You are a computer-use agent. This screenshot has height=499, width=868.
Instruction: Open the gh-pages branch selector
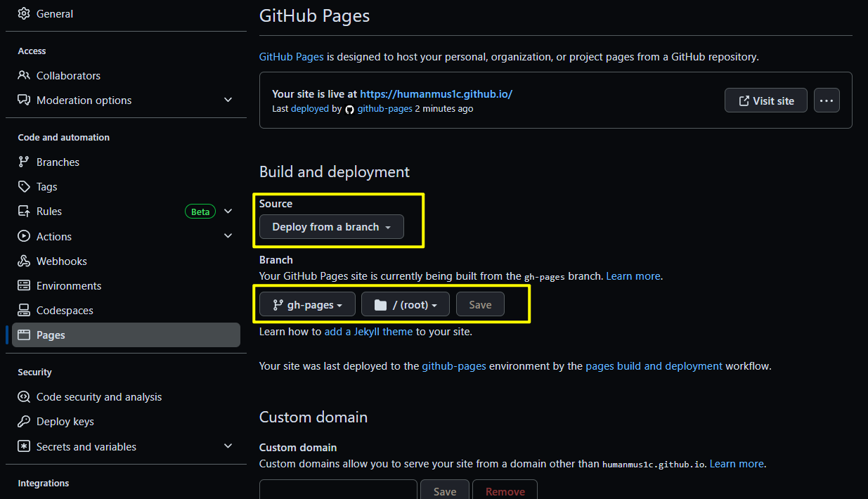[x=307, y=305]
